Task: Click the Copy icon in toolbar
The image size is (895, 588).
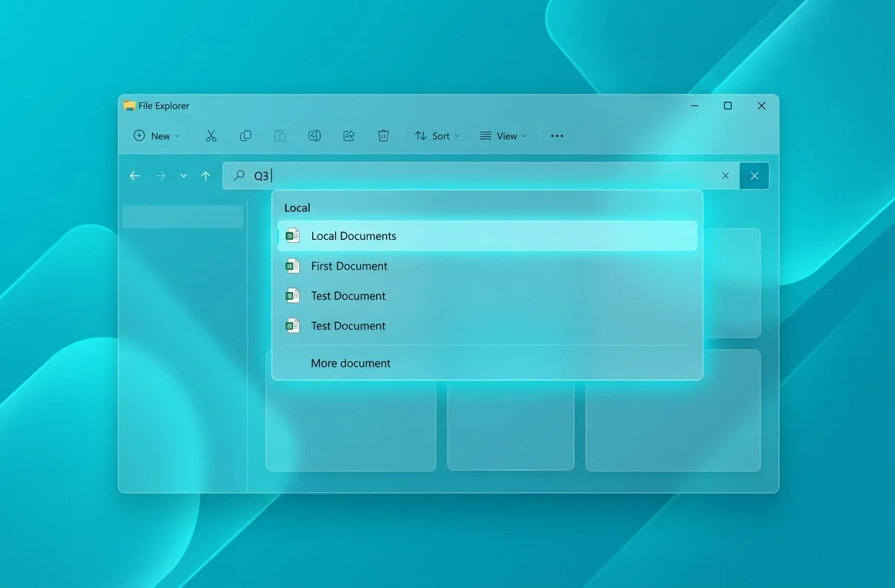Action: tap(245, 136)
